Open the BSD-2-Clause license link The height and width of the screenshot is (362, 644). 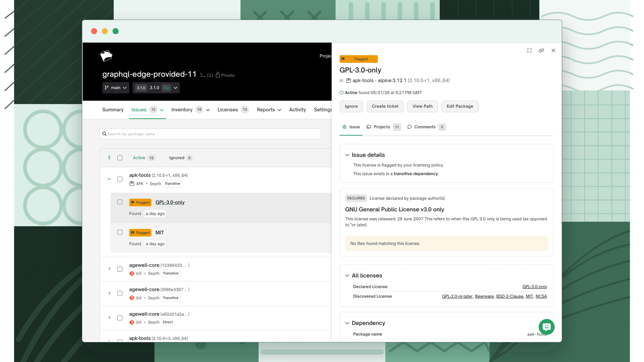pos(510,296)
